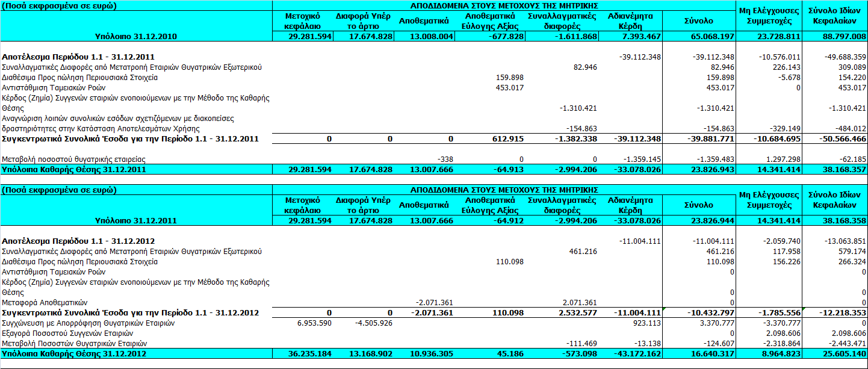The height and width of the screenshot is (369, 868).
Task: Select the cell showing 88.797.008
Action: (x=843, y=36)
